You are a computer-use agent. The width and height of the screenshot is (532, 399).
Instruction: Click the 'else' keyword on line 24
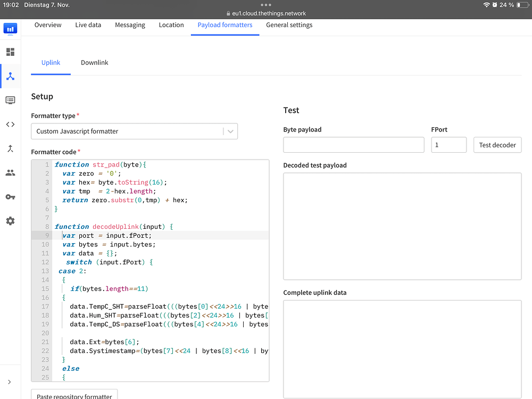tap(71, 369)
